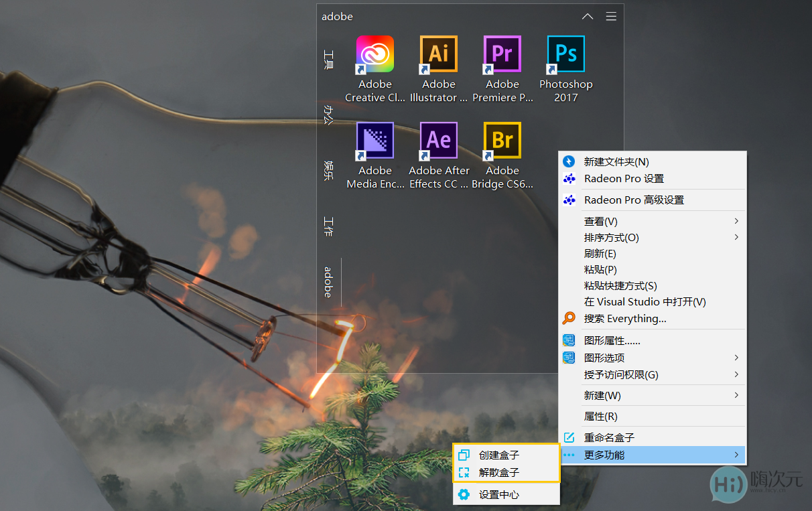Open Adobe Creative Cloud shortcut icon
This screenshot has width=812, height=511.
[375, 54]
